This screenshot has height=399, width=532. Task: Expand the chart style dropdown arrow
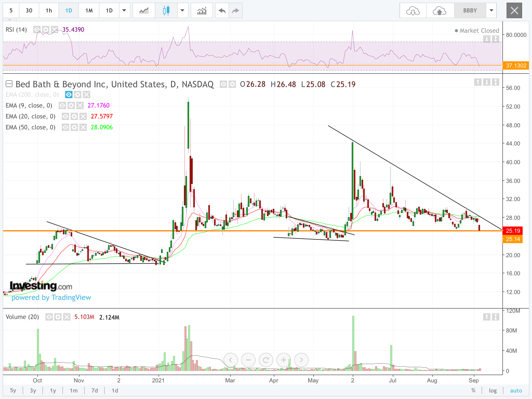(182, 11)
